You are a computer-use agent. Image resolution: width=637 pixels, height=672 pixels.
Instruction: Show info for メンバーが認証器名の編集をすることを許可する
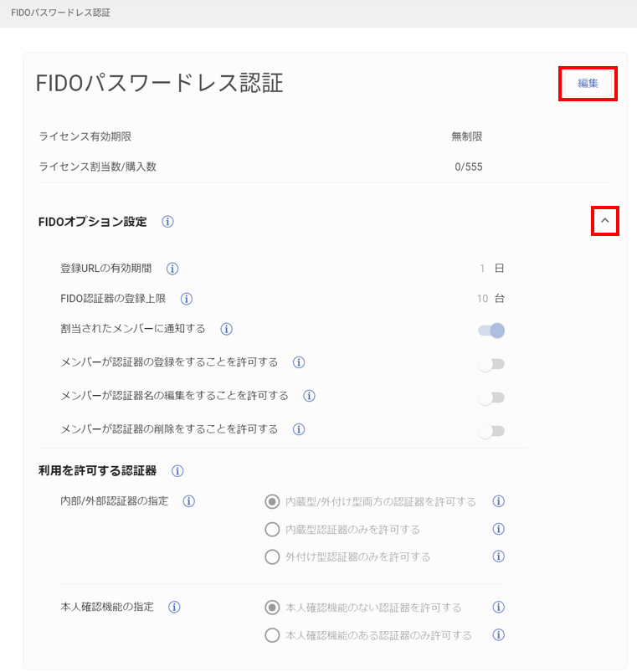[309, 396]
